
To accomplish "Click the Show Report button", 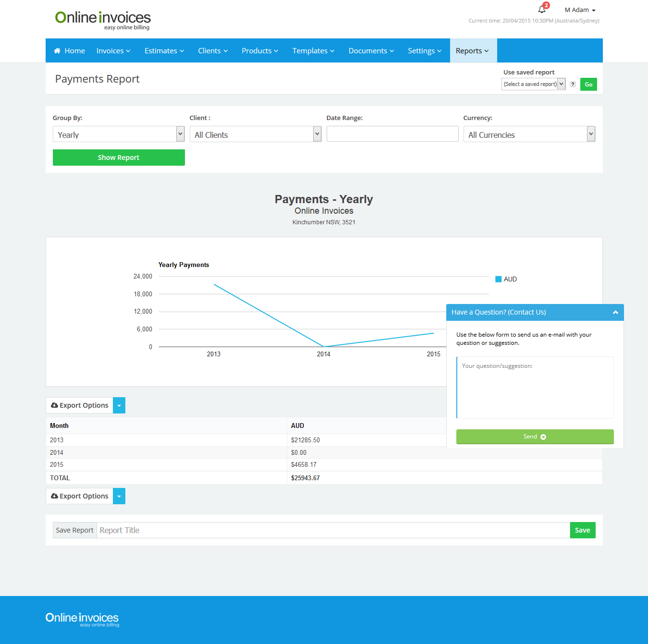I will (x=119, y=158).
